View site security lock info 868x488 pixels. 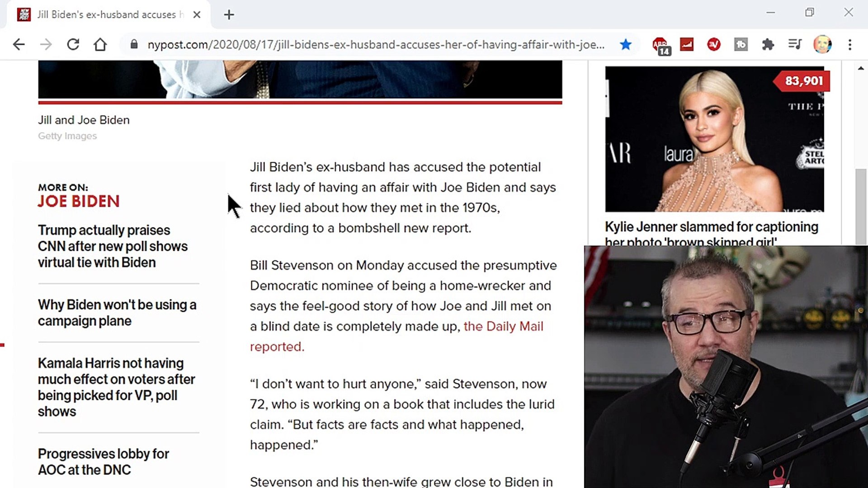point(134,44)
